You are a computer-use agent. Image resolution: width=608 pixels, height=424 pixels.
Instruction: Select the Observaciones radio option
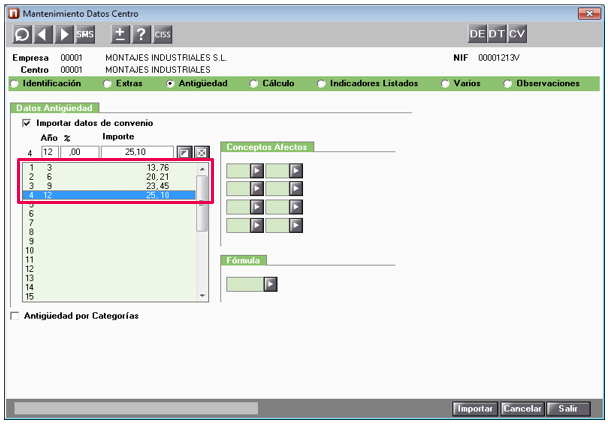pos(507,84)
